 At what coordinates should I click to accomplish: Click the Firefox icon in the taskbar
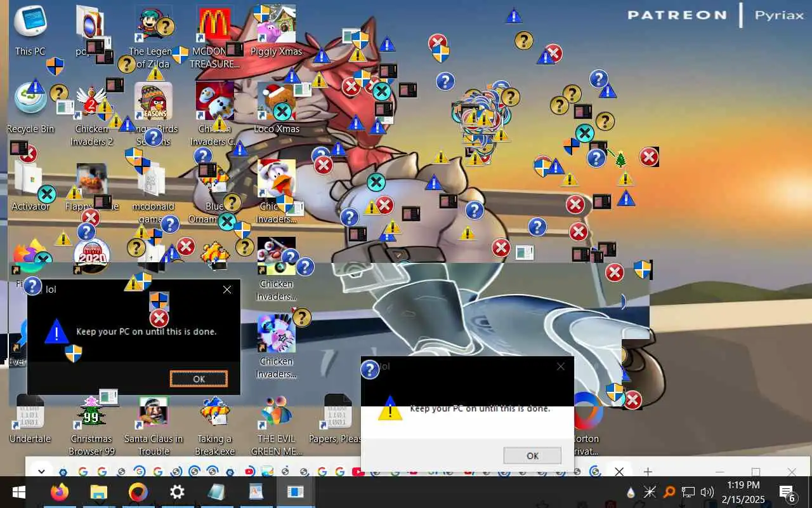60,492
